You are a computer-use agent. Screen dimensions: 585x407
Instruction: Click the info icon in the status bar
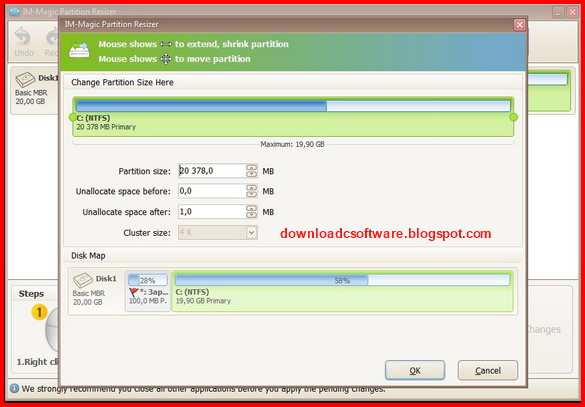14,389
